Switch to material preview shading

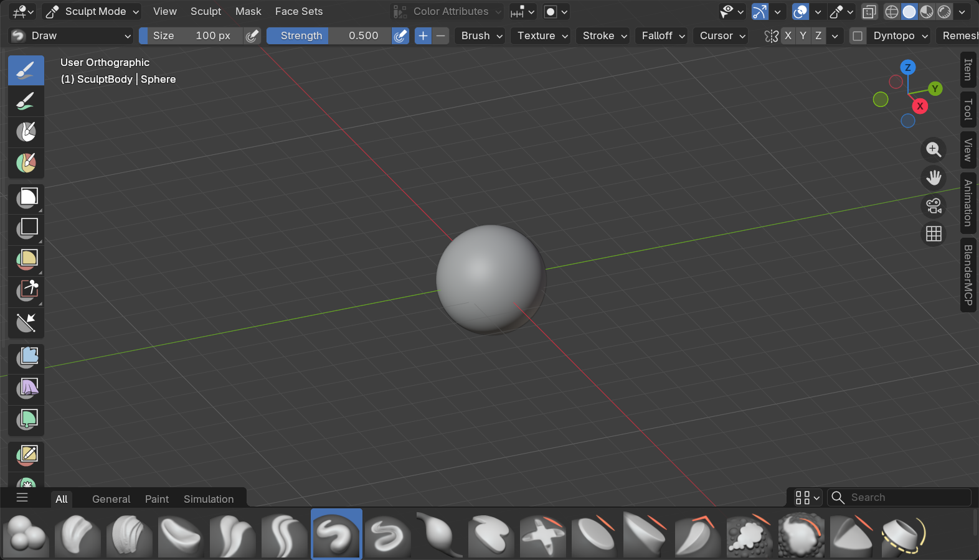point(927,12)
